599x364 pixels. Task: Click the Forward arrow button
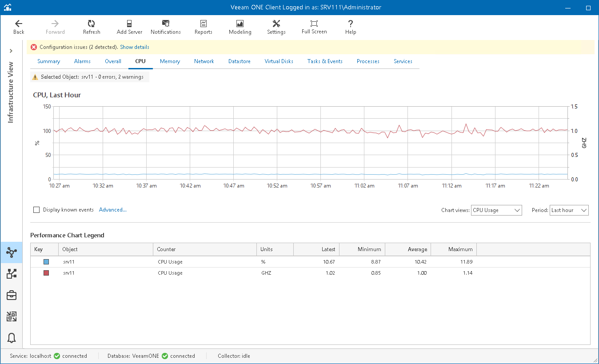coord(55,27)
